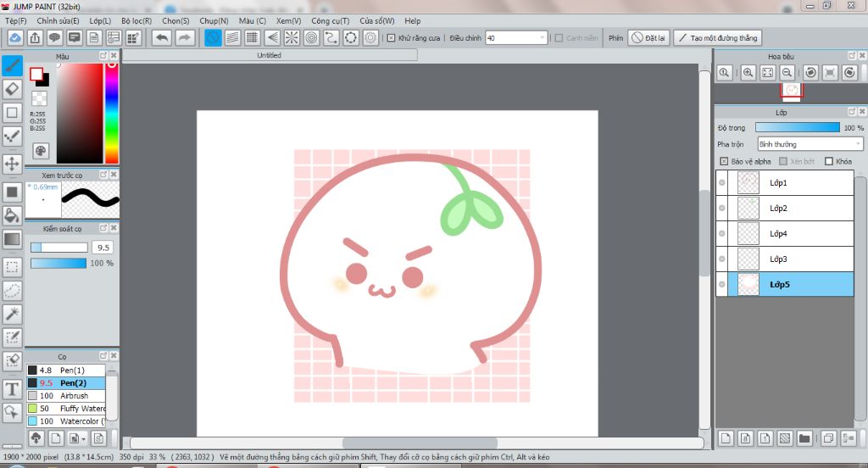Rotate canvas left in the navigator
The image size is (868, 468).
point(811,73)
